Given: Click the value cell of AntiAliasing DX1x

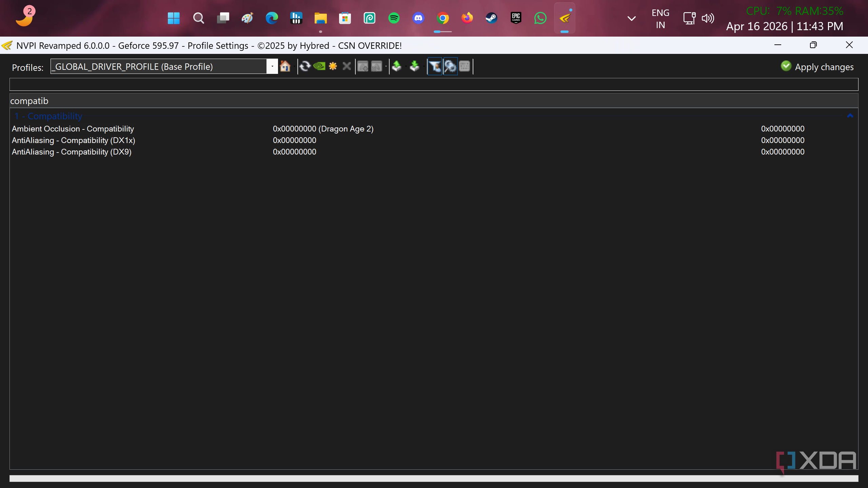Looking at the screenshot, I should 295,140.
